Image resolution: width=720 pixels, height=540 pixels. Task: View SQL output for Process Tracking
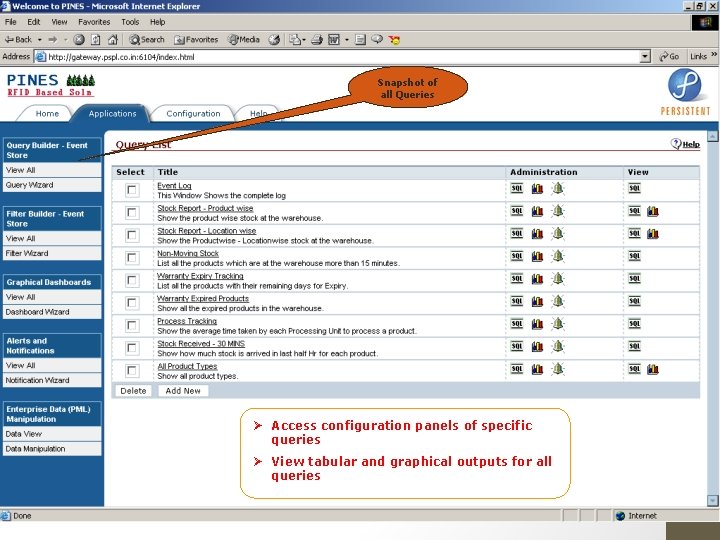point(634,324)
